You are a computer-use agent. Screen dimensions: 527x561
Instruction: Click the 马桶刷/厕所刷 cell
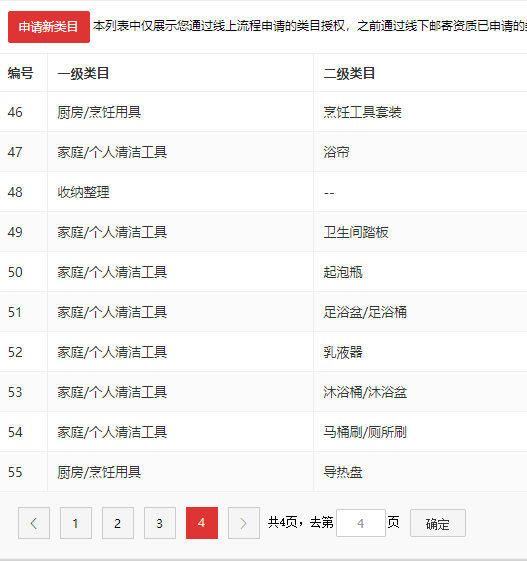pyautogui.click(x=365, y=432)
